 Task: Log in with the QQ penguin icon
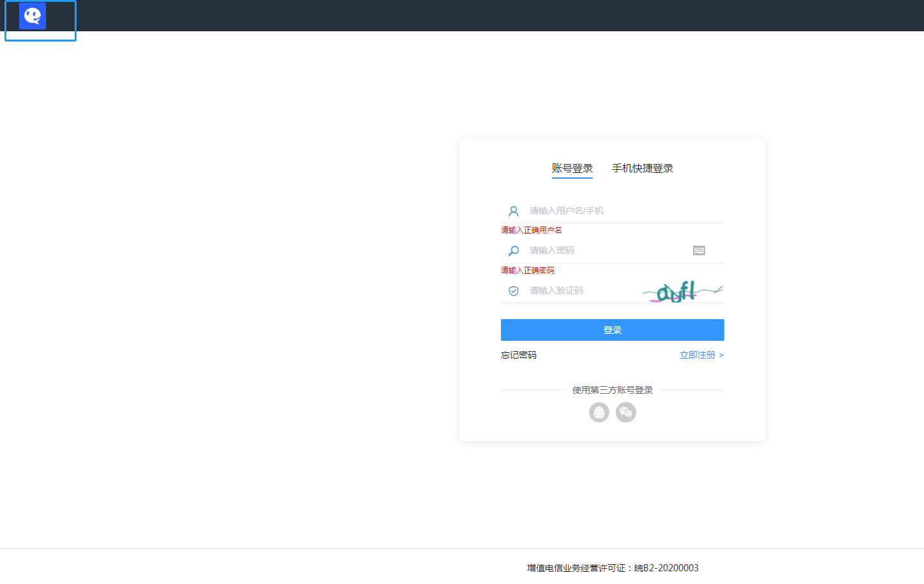tap(599, 412)
